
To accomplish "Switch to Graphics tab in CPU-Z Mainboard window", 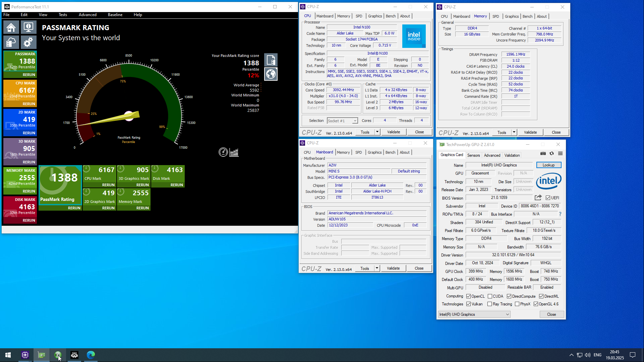I will click(x=374, y=152).
